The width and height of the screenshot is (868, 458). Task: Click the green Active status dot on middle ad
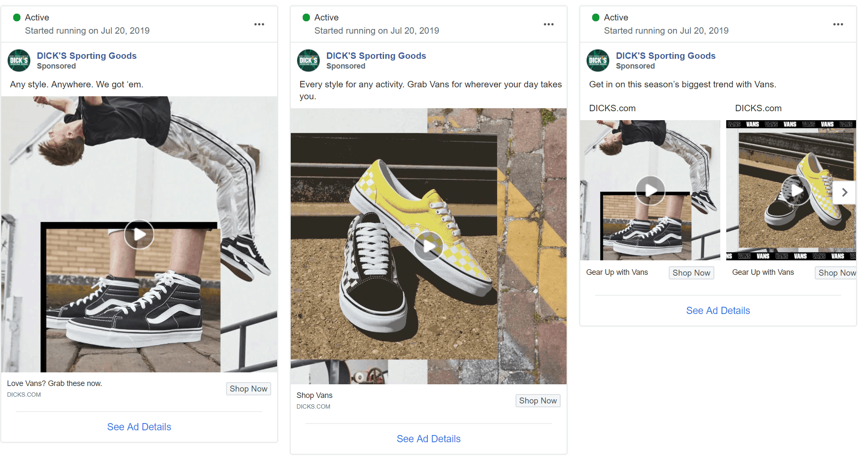coord(307,17)
